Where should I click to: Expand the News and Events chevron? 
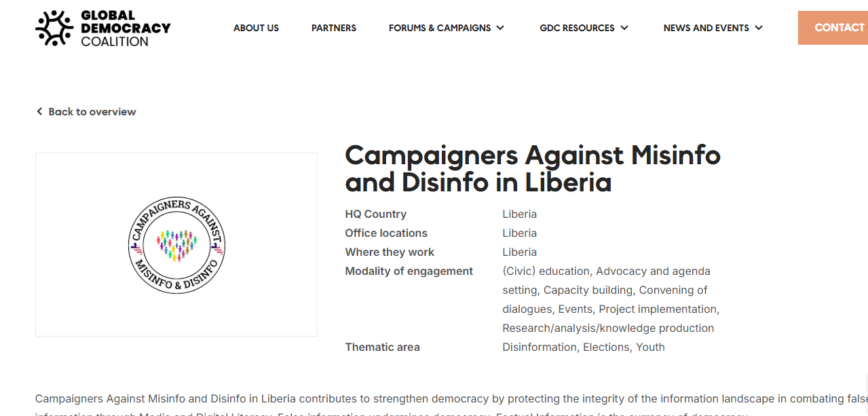[x=759, y=28]
